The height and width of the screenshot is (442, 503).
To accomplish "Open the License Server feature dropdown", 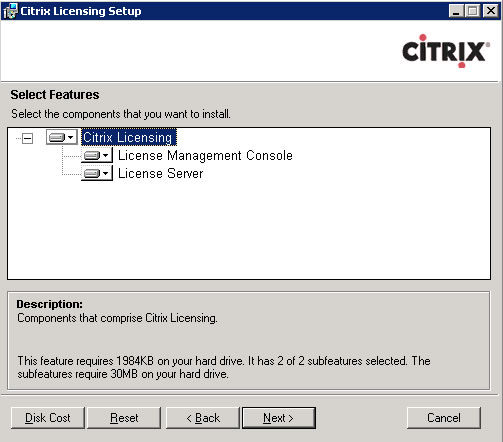I will (x=97, y=173).
